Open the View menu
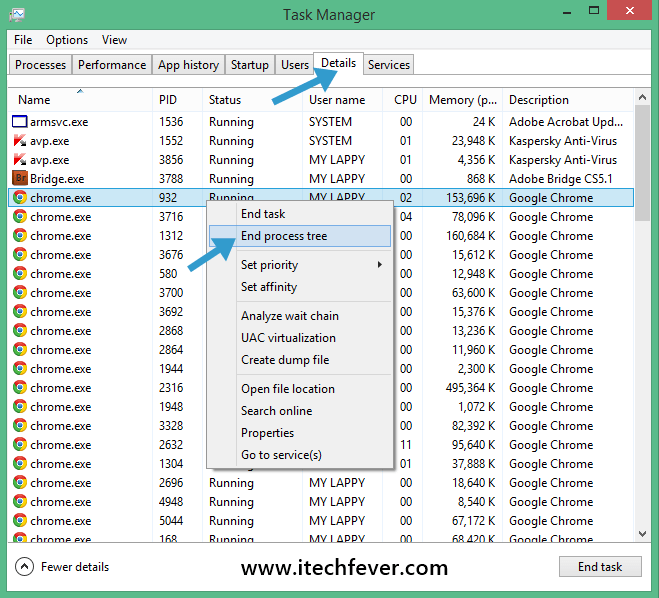 coord(114,40)
